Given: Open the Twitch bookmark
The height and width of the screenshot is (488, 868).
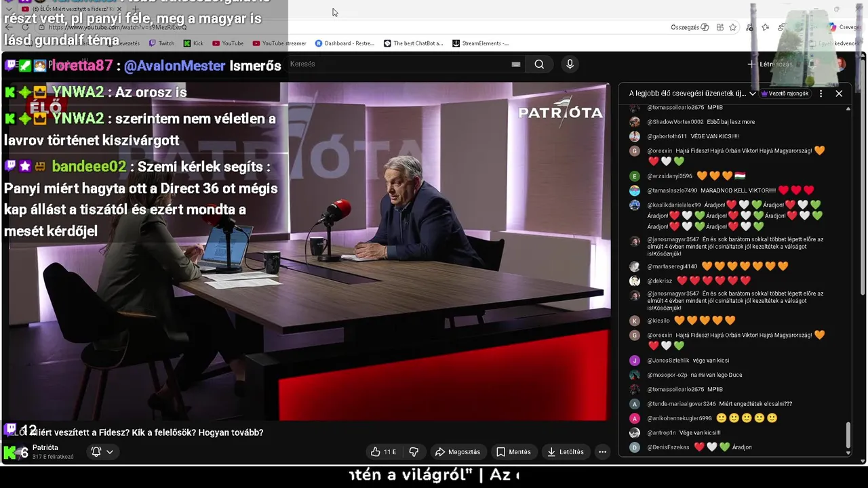Looking at the screenshot, I should tap(162, 43).
